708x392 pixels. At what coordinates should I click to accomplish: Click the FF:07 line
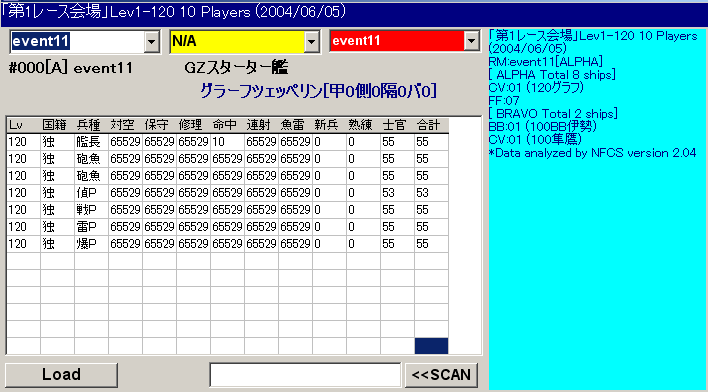click(504, 100)
